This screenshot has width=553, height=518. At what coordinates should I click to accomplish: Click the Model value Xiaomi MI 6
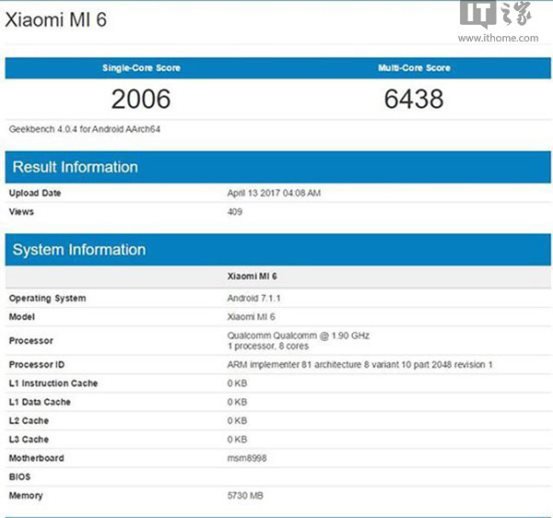pyautogui.click(x=251, y=317)
